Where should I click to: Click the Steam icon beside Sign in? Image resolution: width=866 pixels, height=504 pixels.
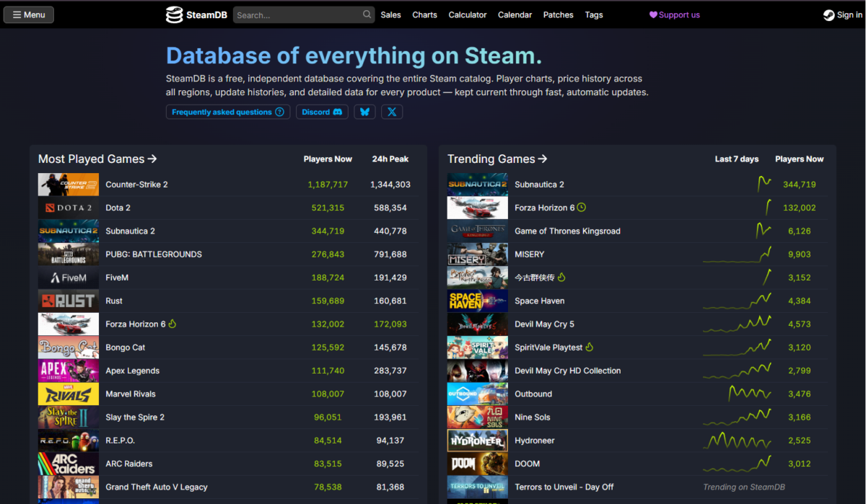click(x=828, y=14)
